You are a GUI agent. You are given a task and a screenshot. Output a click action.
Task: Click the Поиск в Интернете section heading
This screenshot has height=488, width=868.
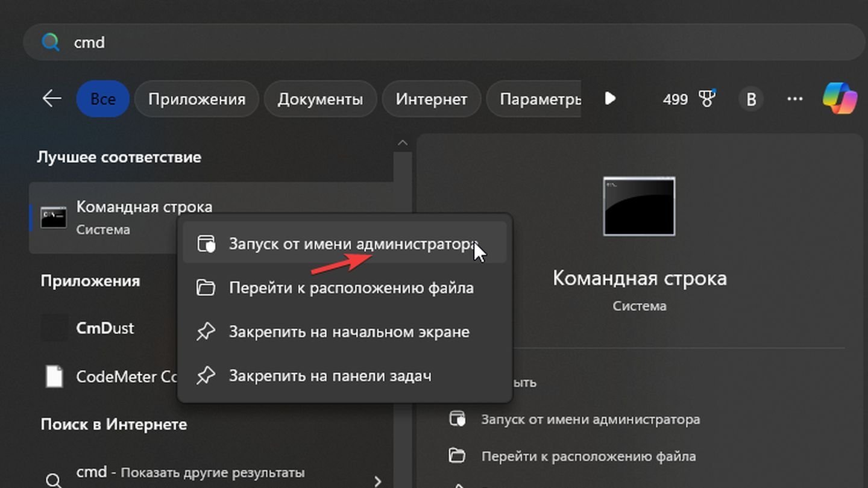point(114,424)
